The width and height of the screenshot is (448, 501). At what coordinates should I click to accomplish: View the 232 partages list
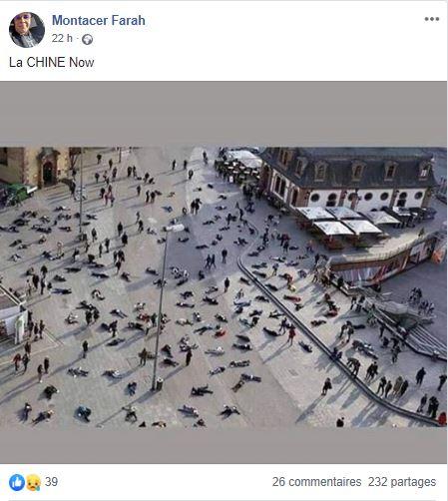click(x=402, y=482)
